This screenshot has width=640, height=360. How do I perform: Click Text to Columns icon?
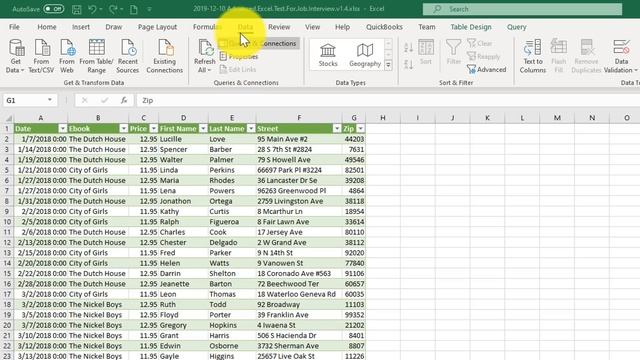pyautogui.click(x=533, y=56)
